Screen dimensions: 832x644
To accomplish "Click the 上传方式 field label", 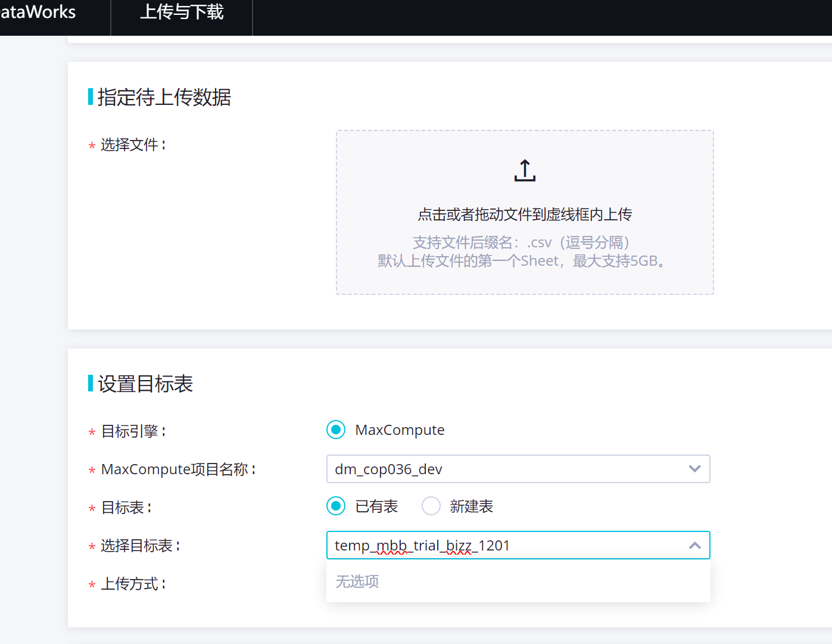I will (133, 584).
